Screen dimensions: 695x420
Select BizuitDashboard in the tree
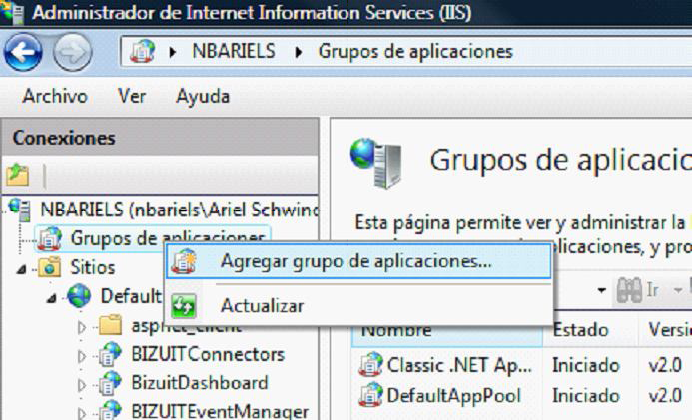click(x=200, y=383)
